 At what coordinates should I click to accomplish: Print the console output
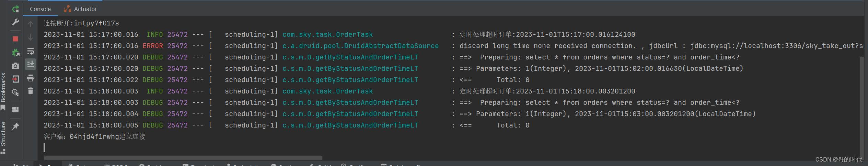31,78
